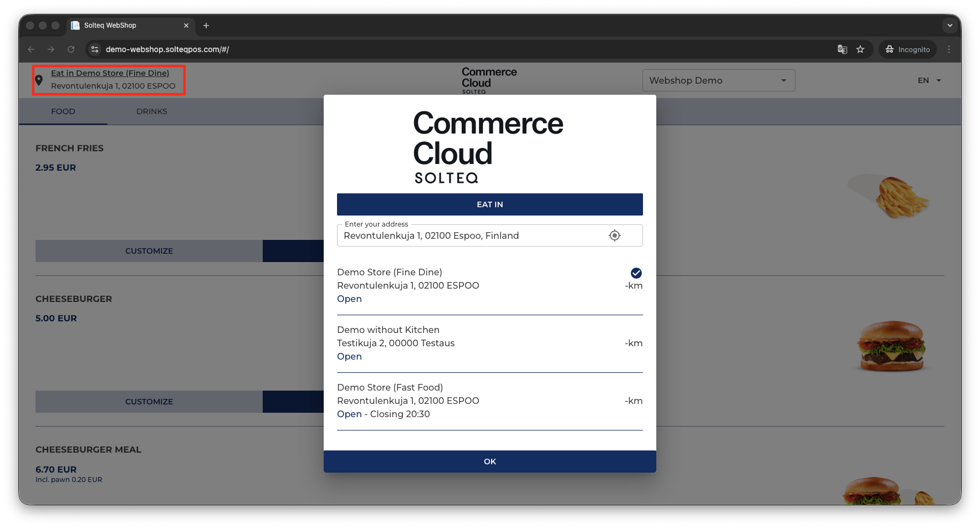This screenshot has height=528, width=980.
Task: Expand the tab search dropdown arrow
Action: 950,25
